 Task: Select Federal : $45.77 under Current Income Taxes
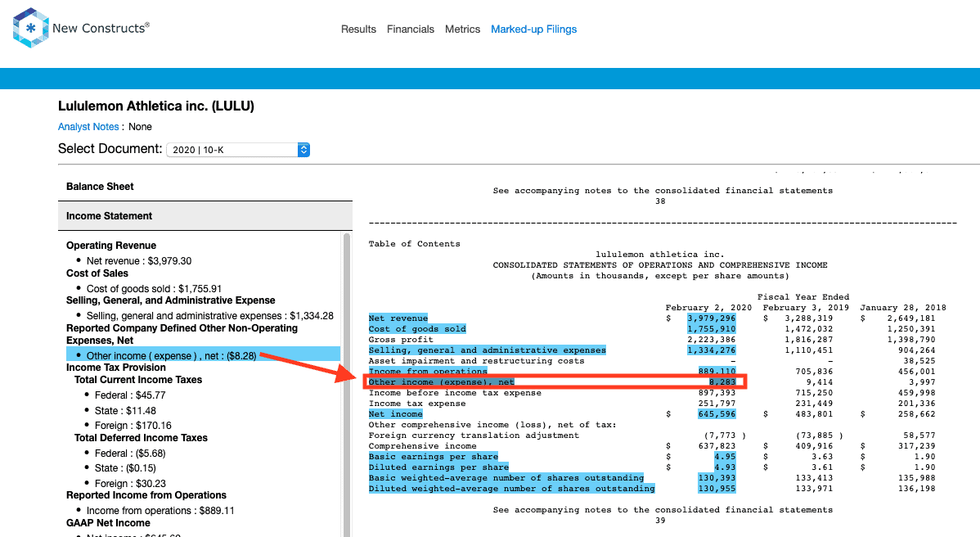pos(130,395)
